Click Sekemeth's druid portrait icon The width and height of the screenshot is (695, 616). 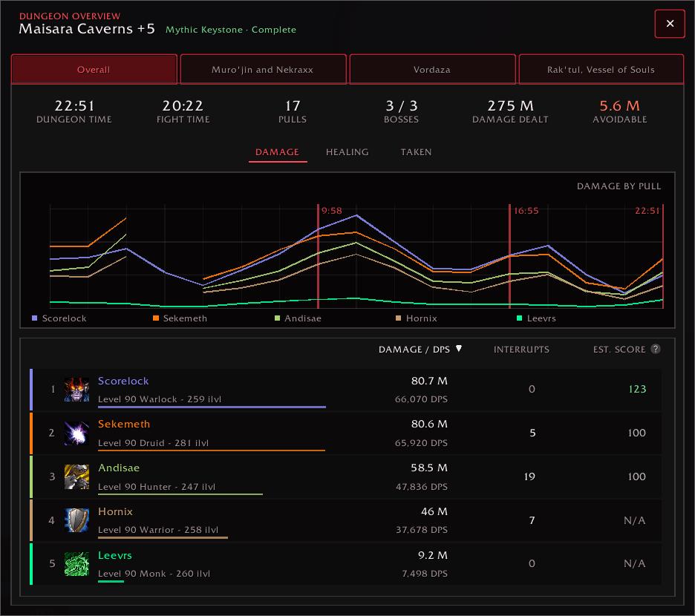76,433
